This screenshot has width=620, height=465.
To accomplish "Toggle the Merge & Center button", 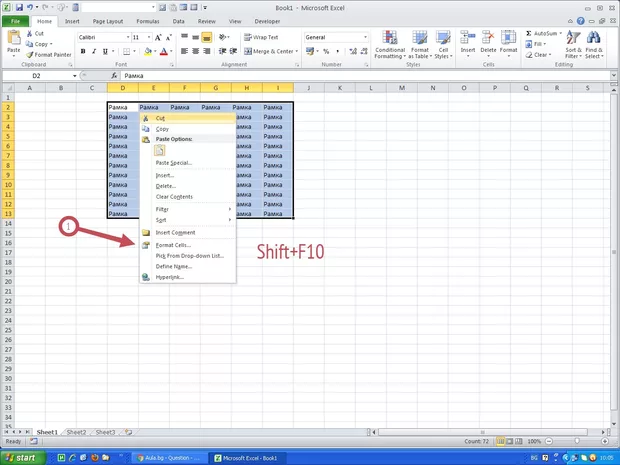I will coord(269,51).
